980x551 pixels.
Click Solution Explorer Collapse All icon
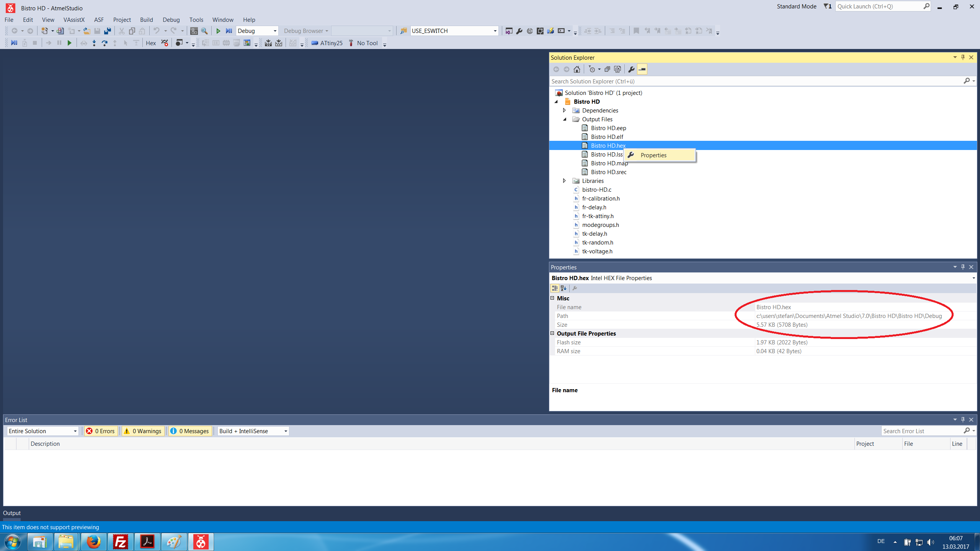[607, 69]
